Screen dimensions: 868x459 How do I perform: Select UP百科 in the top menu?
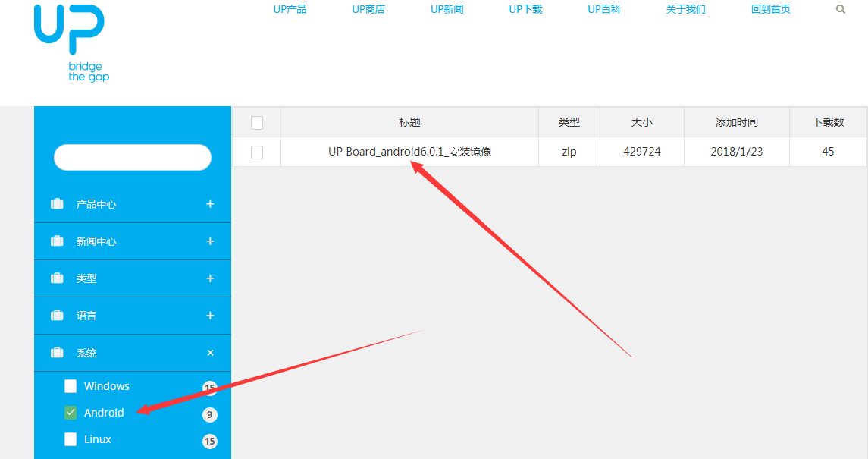(x=604, y=9)
